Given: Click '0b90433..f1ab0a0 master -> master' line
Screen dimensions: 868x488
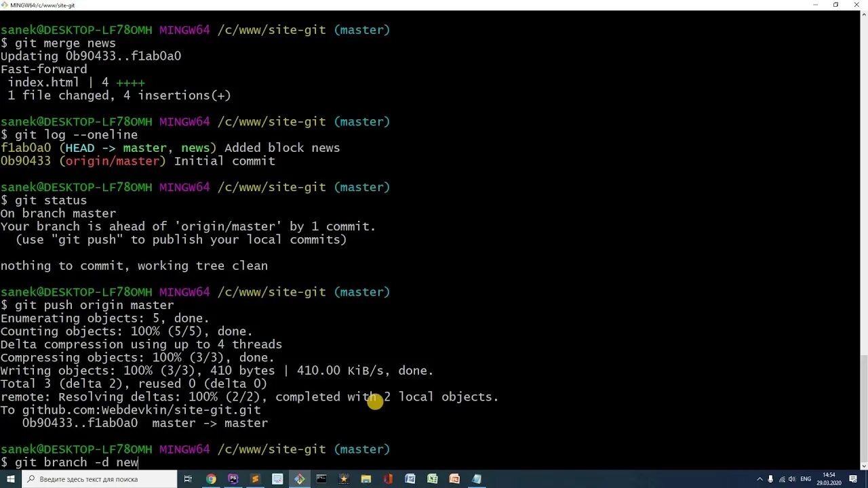Looking at the screenshot, I should tap(145, 423).
